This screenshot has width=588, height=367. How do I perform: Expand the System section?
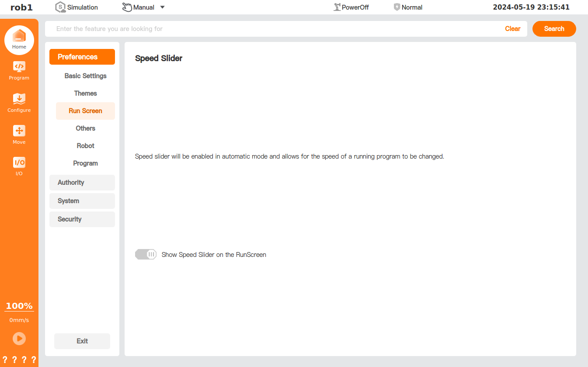click(x=82, y=201)
